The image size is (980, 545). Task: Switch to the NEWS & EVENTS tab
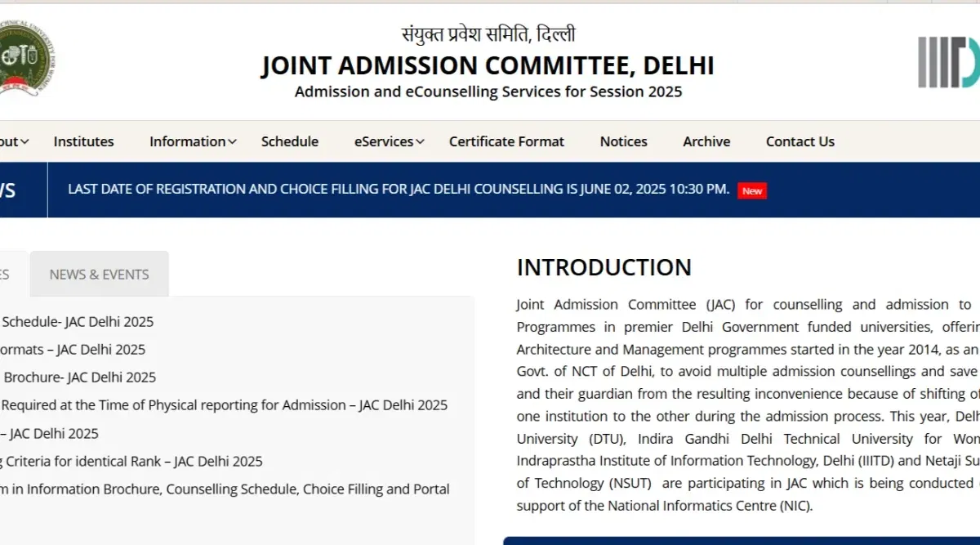[x=99, y=275]
